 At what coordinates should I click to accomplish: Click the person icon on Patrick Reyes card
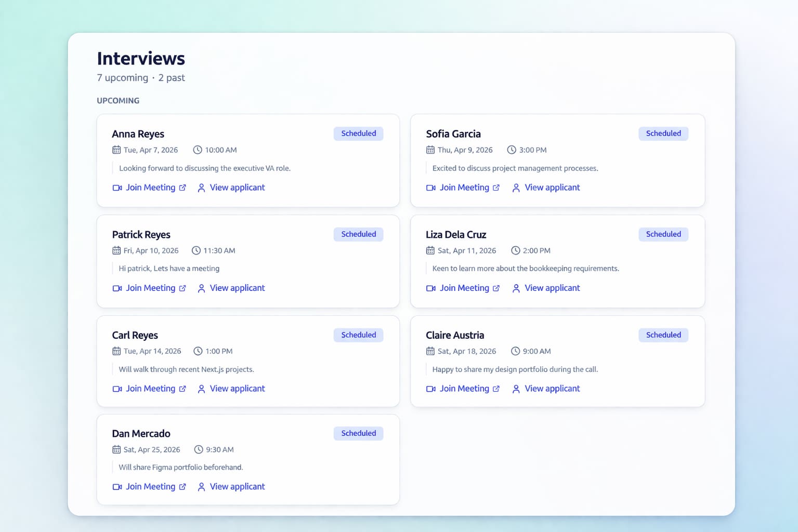tap(201, 288)
